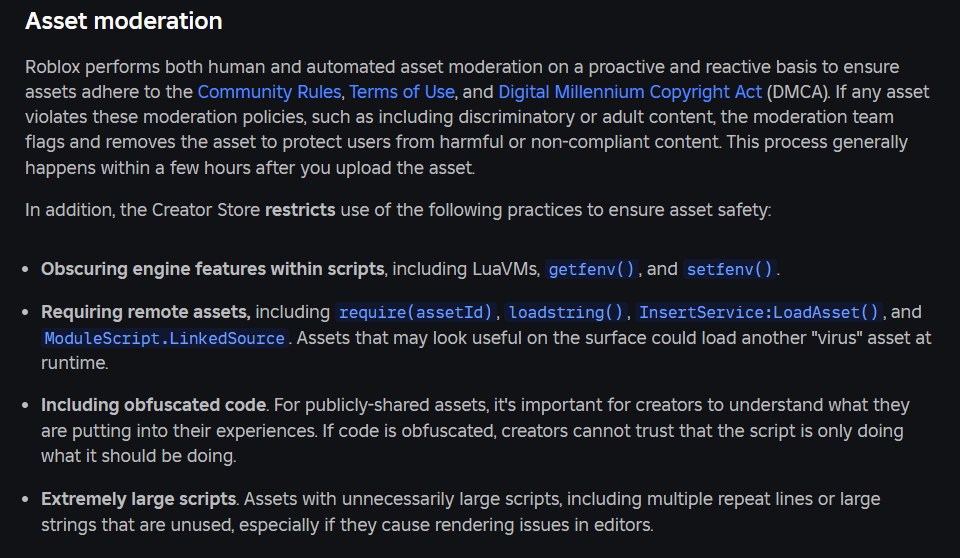The width and height of the screenshot is (960, 558).
Task: Open the loadstring() reference link
Action: tap(566, 312)
